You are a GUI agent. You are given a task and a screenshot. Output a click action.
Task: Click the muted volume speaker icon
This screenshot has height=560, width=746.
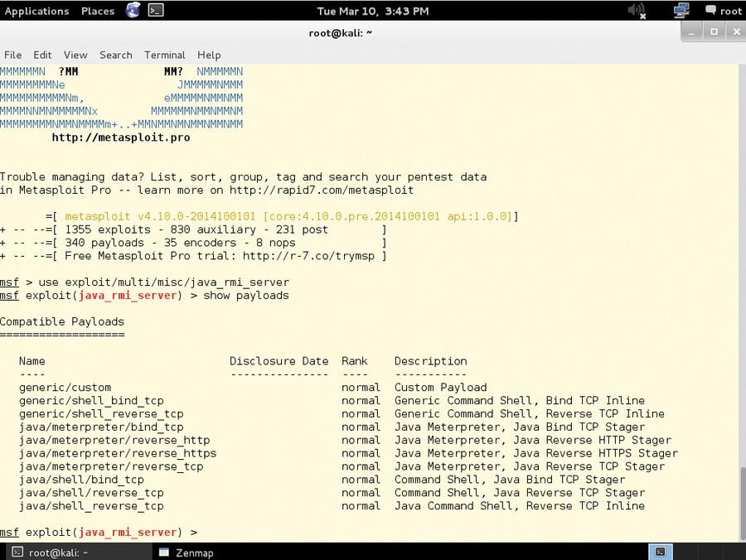637,11
